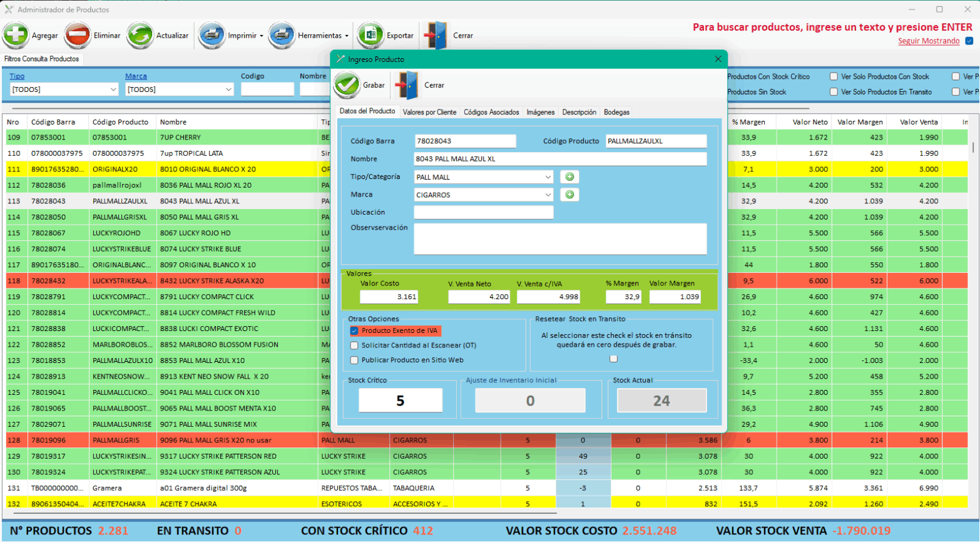Open the Marca CIGARROS dropdown
980x542 pixels.
tap(548, 195)
